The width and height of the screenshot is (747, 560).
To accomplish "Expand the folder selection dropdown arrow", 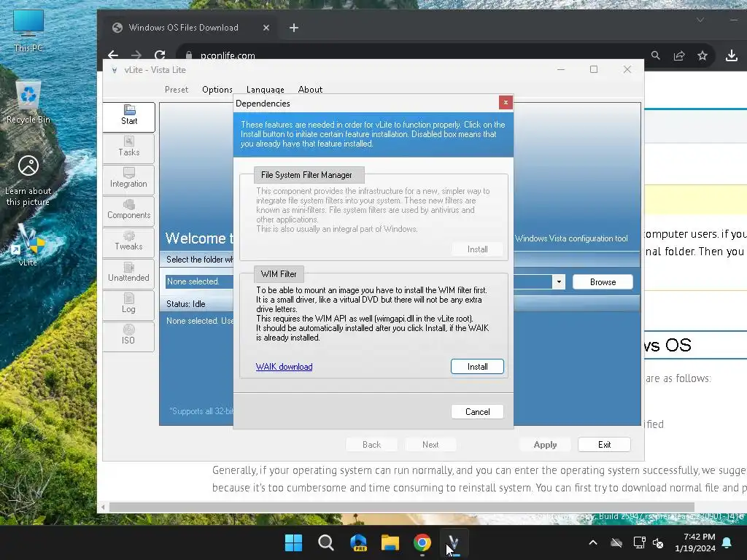I will [559, 282].
